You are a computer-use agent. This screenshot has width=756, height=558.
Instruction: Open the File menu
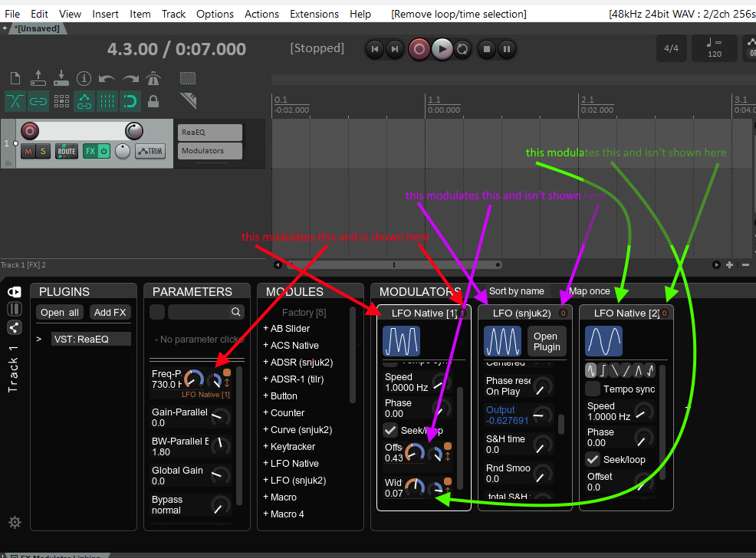click(x=12, y=14)
